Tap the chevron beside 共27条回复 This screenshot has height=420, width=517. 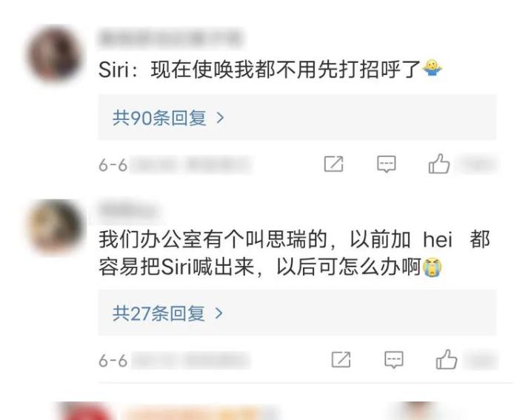tap(219, 313)
